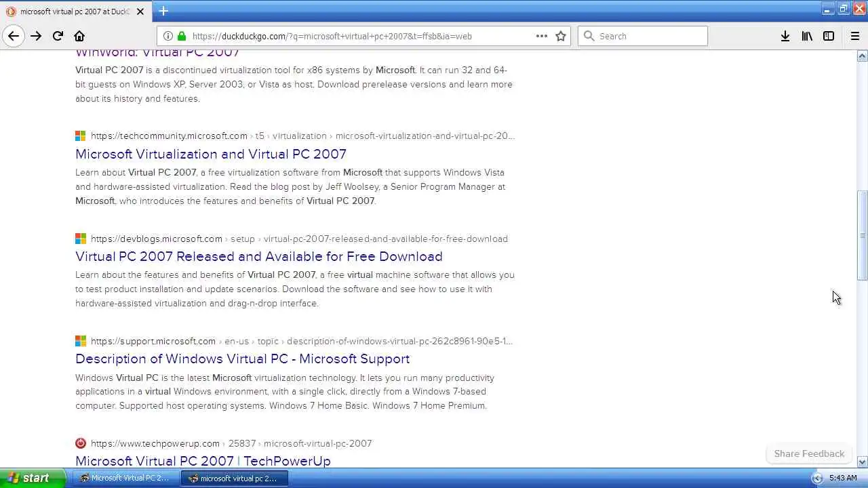Viewport: 868px width, 488px height.
Task: Open the Windows start menu
Action: pos(33,478)
